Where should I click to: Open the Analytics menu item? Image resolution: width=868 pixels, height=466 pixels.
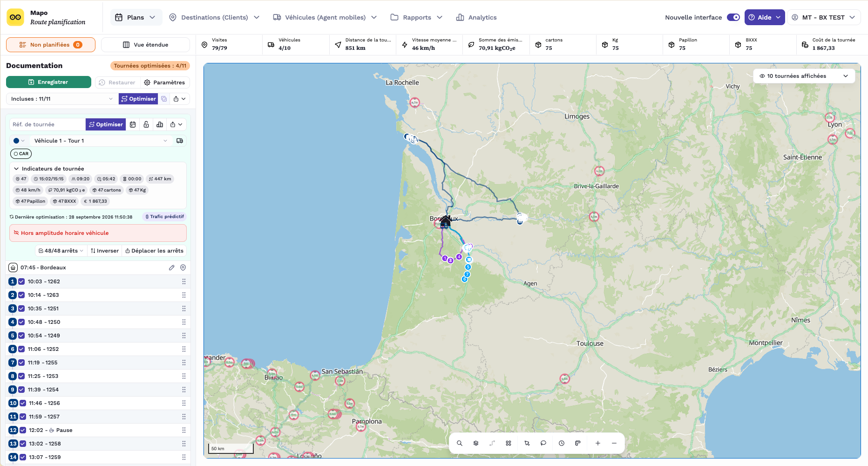coord(476,17)
